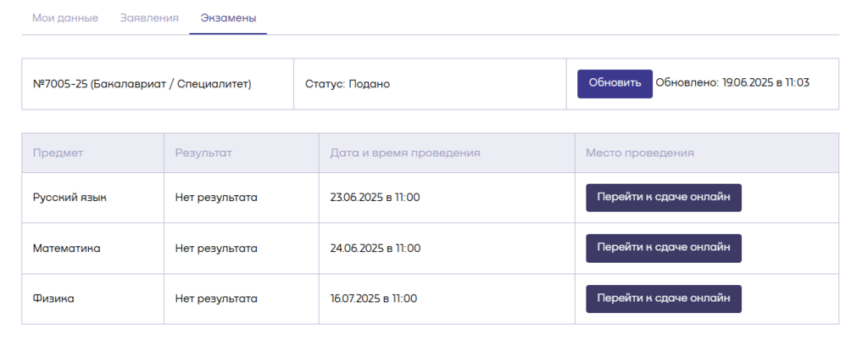Select the Русский язык subject cell

pos(93,198)
